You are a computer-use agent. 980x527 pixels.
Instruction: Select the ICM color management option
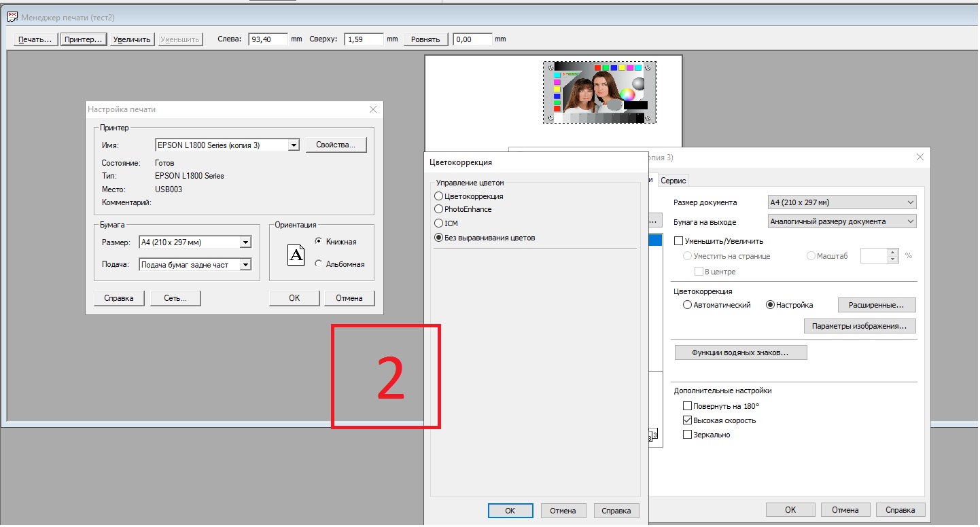pyautogui.click(x=438, y=223)
